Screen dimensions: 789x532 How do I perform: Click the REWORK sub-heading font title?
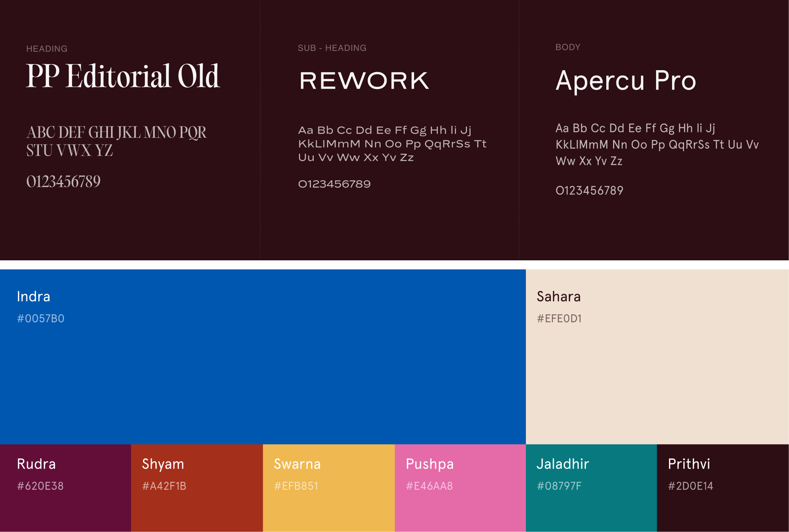click(x=364, y=81)
